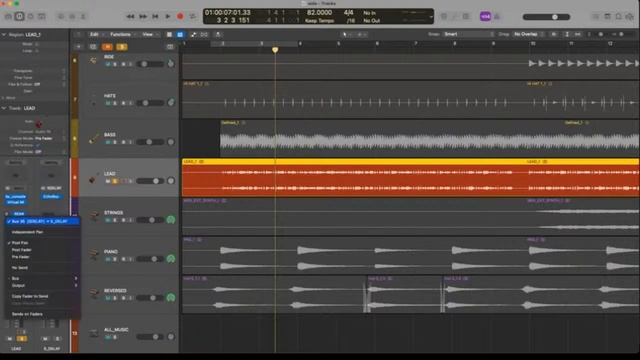
Task: Open the LCD display mode dropdown arrow
Action: point(431,17)
